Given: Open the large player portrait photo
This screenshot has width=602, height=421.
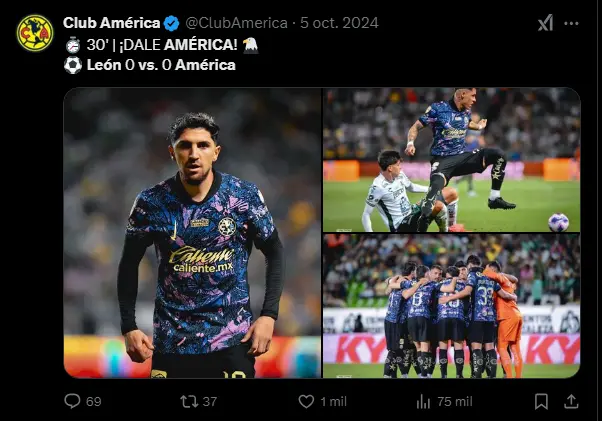Looking at the screenshot, I should [x=192, y=233].
